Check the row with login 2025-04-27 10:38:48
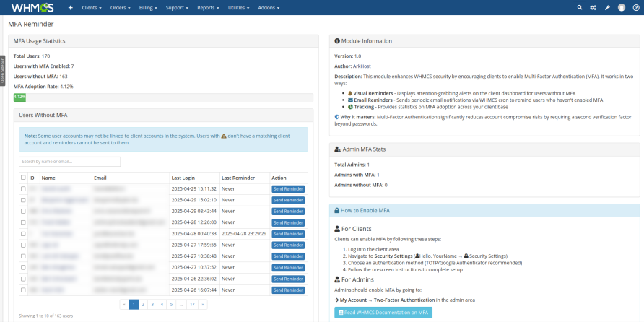 (23, 256)
